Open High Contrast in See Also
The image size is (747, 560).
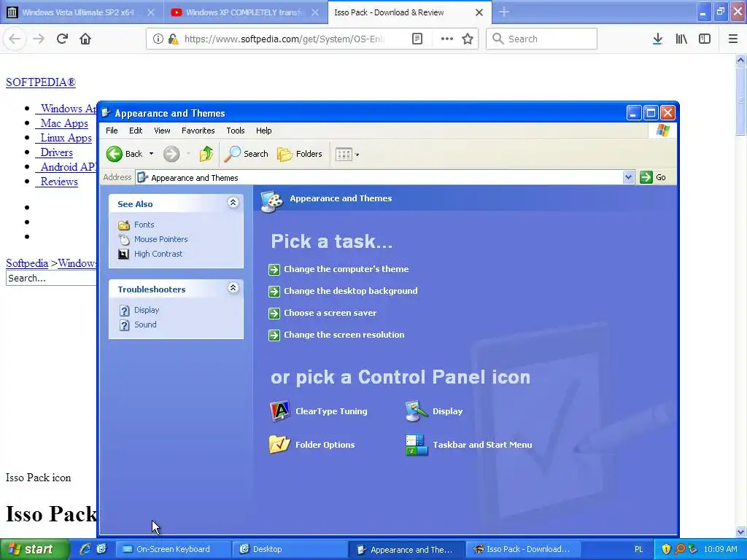coord(158,254)
